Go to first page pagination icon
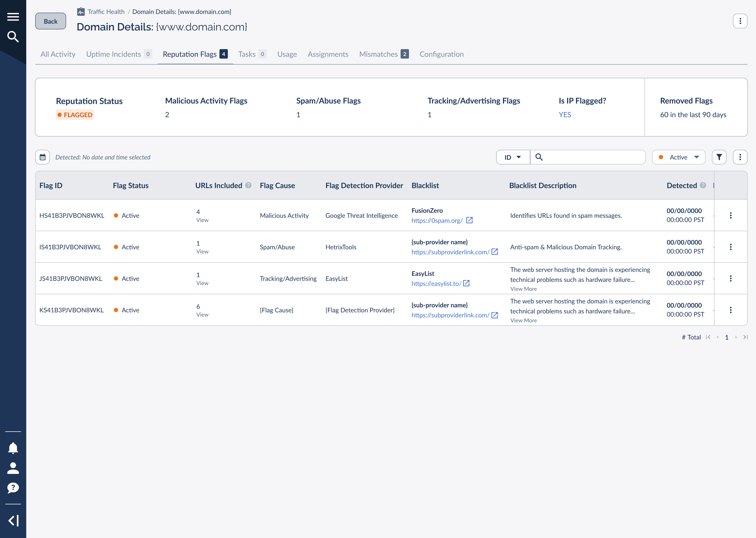 [x=708, y=337]
